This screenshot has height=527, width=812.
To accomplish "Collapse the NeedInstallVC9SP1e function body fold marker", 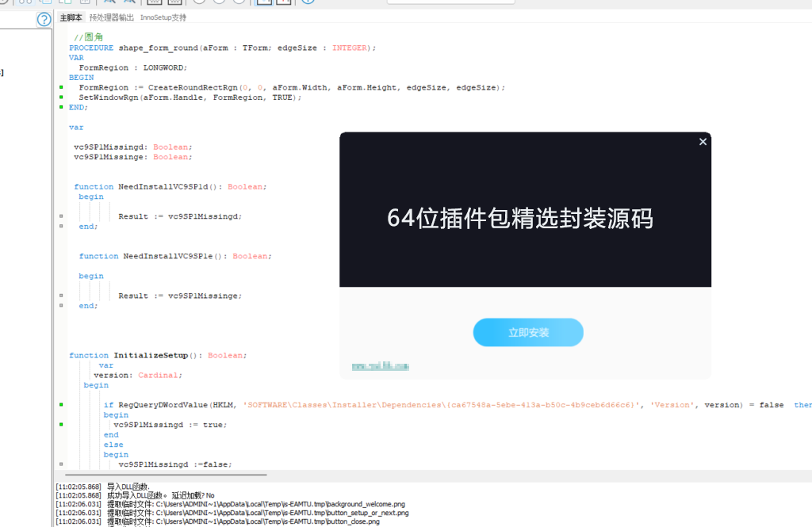I will (61, 294).
